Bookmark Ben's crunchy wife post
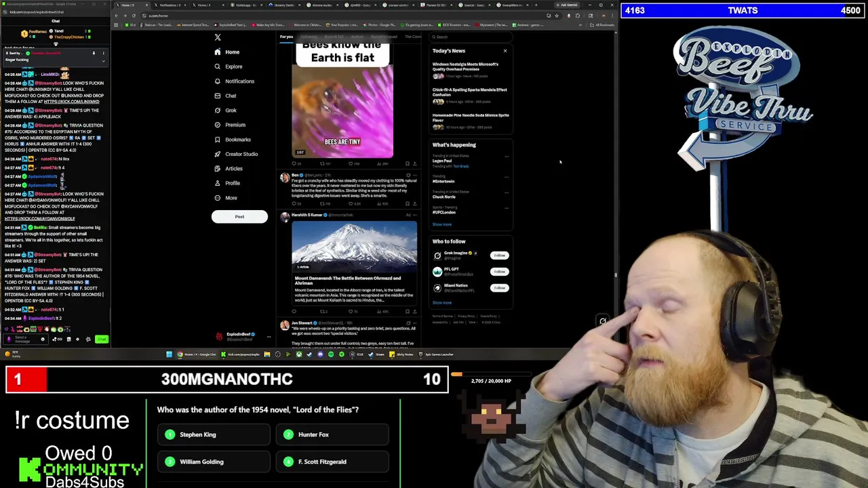Viewport: 868px width, 488px height. (x=407, y=203)
